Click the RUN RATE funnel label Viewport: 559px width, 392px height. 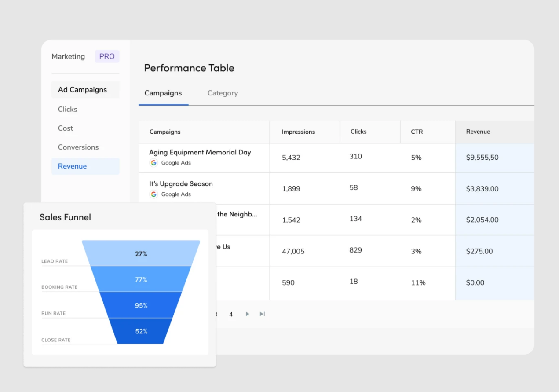coord(53,314)
